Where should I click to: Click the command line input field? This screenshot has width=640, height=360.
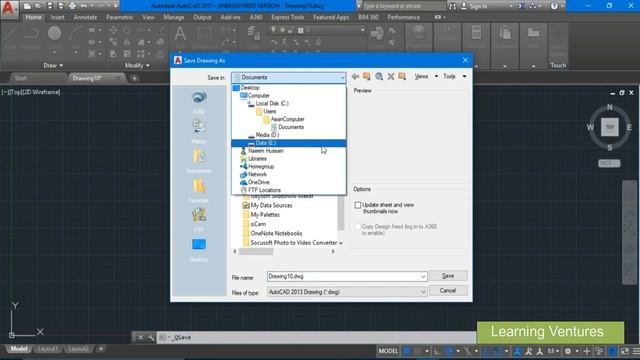pyautogui.click(x=316, y=338)
